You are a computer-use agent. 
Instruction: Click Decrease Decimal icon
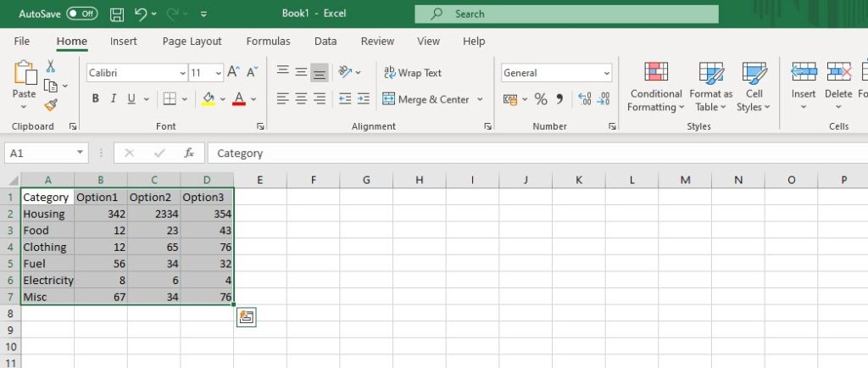click(x=603, y=99)
